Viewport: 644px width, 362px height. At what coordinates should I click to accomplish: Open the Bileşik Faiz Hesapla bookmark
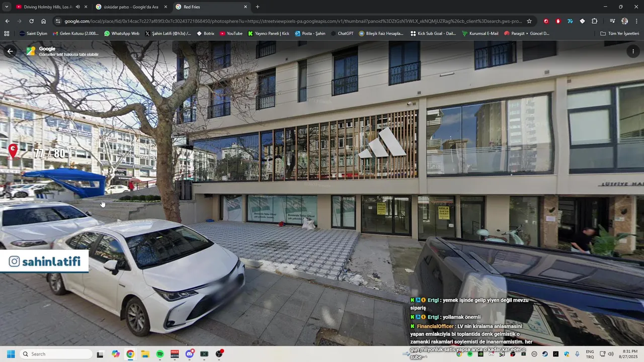381,34
